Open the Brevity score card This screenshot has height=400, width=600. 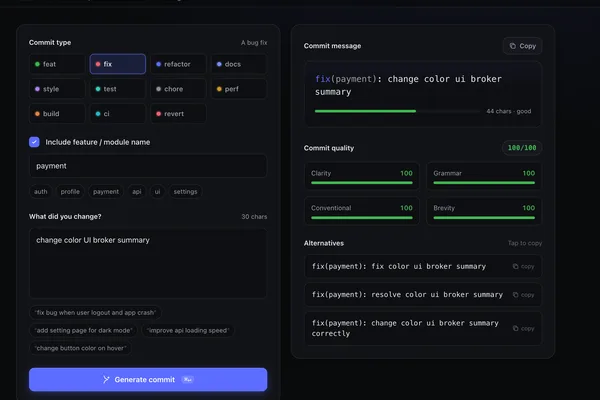click(484, 211)
